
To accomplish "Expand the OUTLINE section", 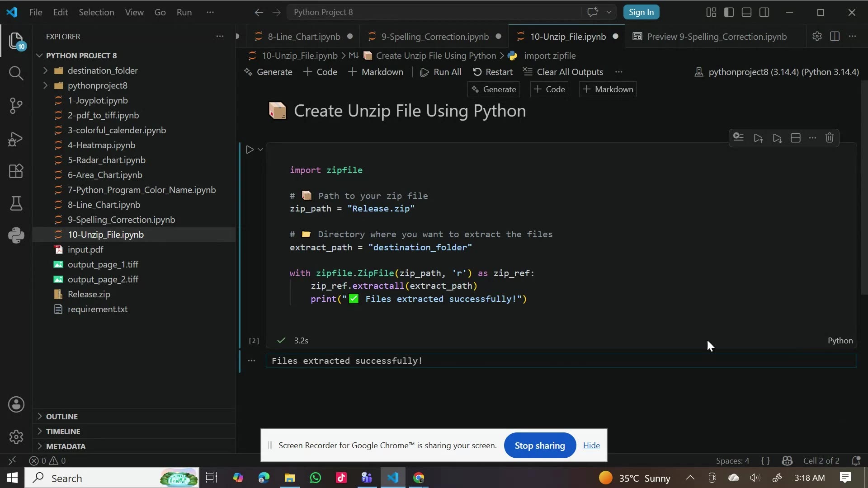I will pyautogui.click(x=40, y=416).
